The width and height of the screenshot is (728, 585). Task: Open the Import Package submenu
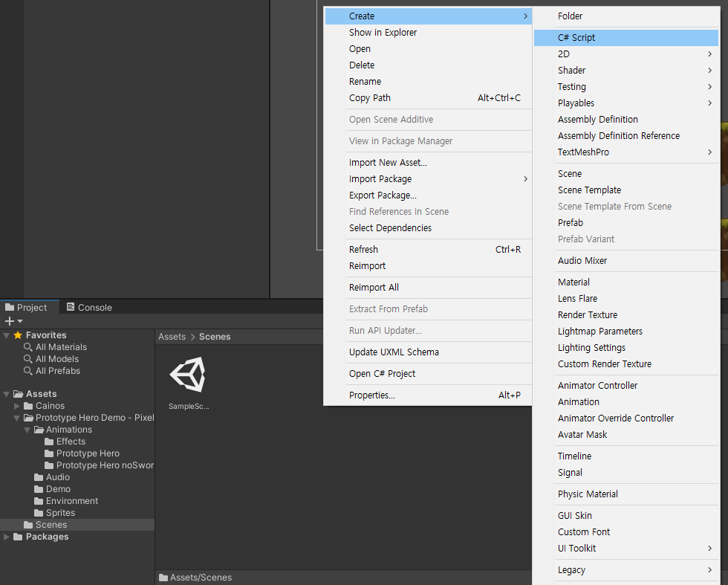point(428,179)
